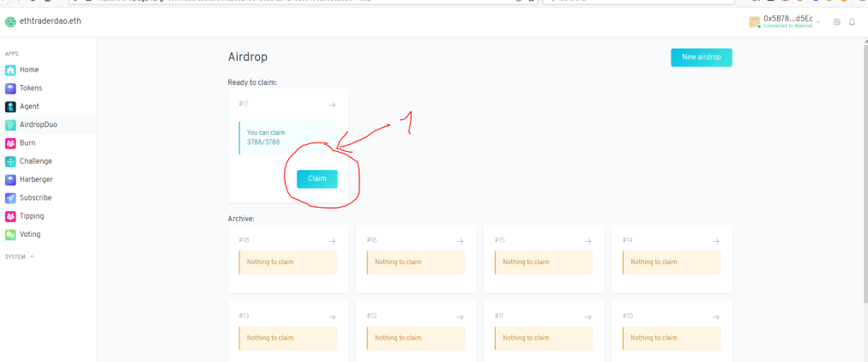Click 'Nothing to claim' on card #14
Viewport: 868px width, 362px height.
point(672,262)
